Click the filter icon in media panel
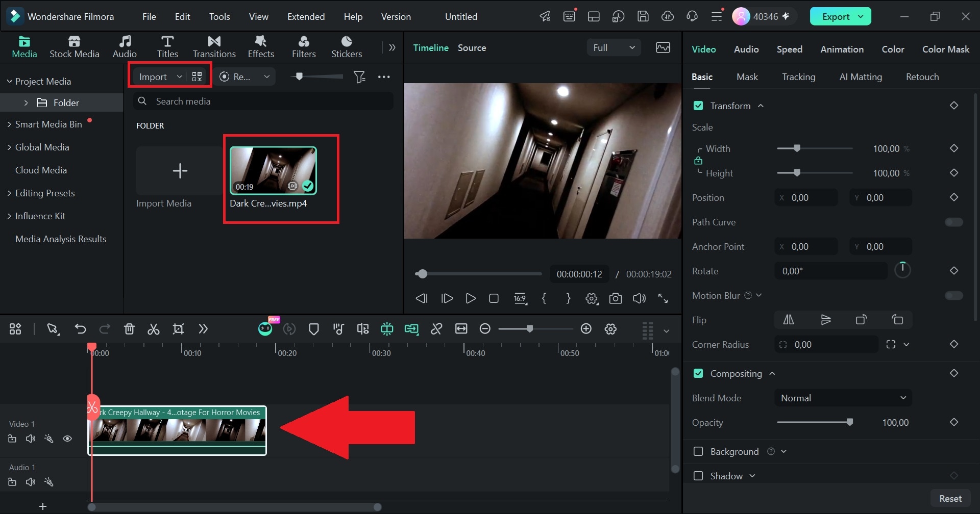This screenshot has width=980, height=514. [x=359, y=77]
